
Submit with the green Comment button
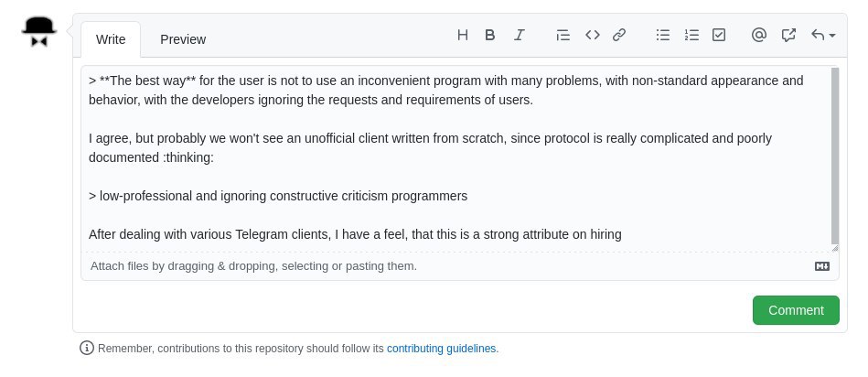tap(796, 310)
